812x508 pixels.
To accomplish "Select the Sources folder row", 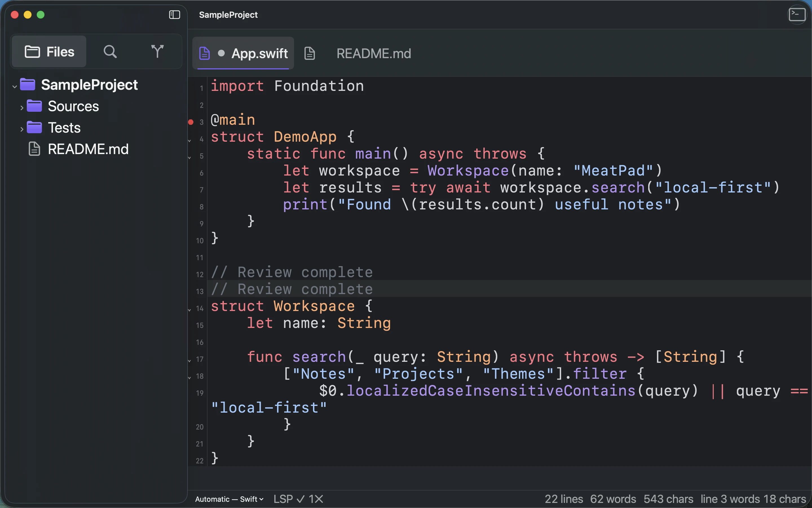I will [x=96, y=106].
